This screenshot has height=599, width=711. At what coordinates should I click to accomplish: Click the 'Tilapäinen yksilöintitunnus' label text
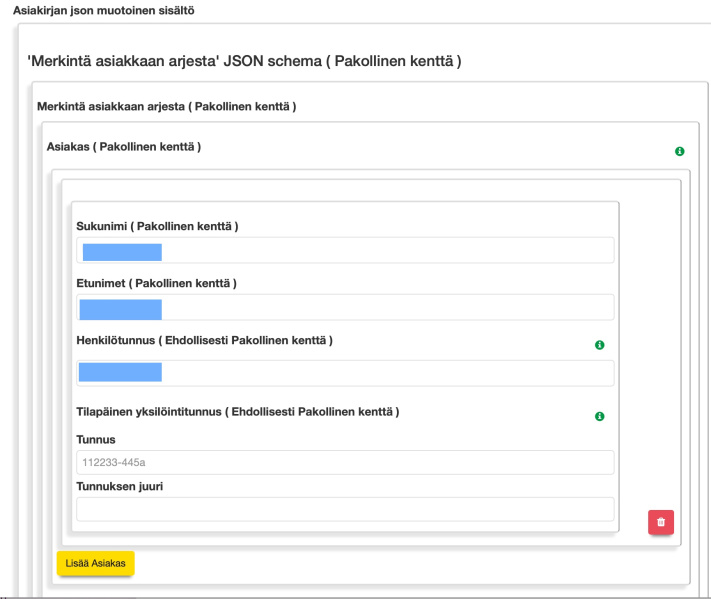(x=238, y=412)
